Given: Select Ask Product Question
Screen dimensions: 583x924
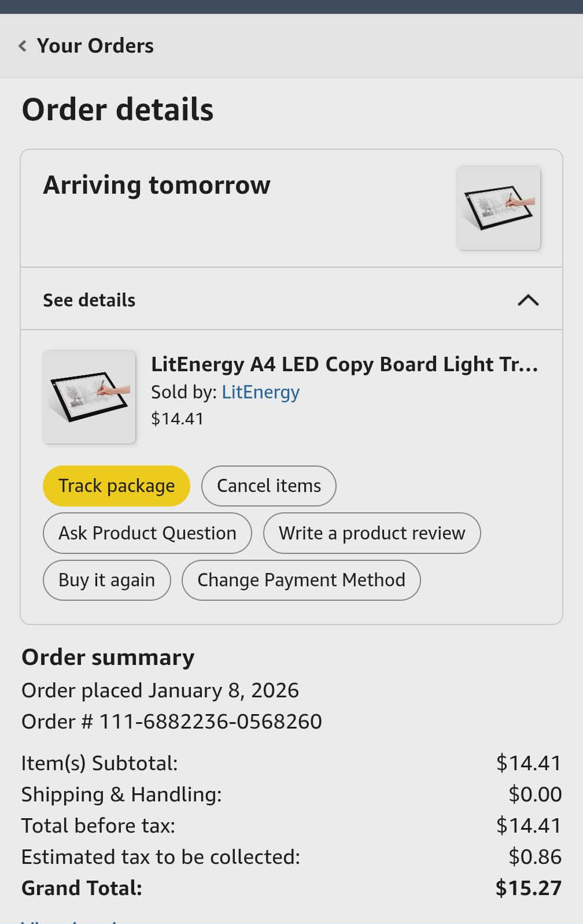Looking at the screenshot, I should [x=147, y=533].
